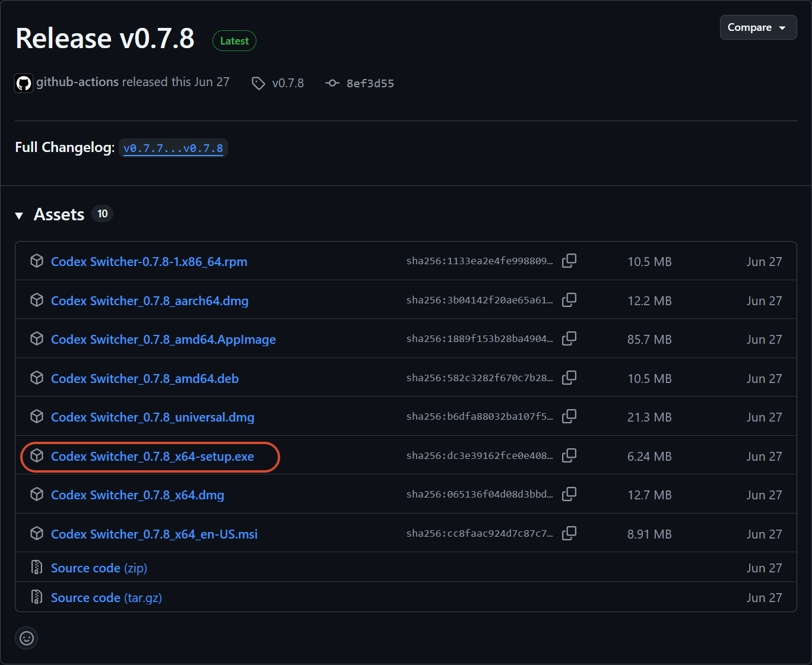Open commit 8ef3d55 link
This screenshot has height=665, width=812.
pos(370,83)
